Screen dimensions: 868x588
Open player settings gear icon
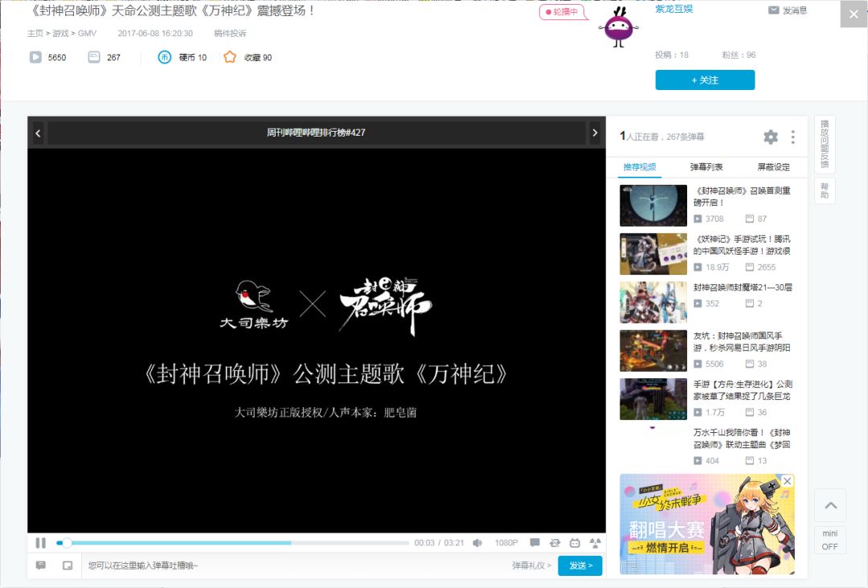point(771,137)
